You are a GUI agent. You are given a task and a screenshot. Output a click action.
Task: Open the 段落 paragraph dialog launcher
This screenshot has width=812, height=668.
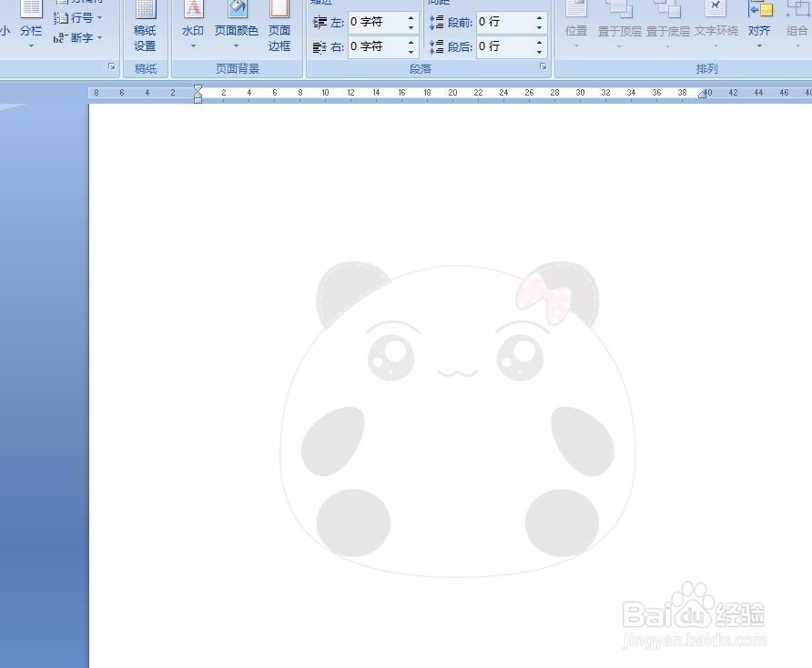coord(543,66)
